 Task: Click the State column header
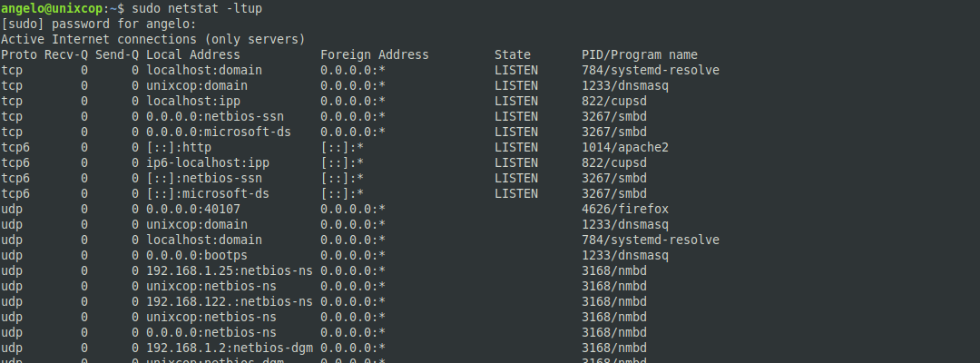[x=513, y=55]
